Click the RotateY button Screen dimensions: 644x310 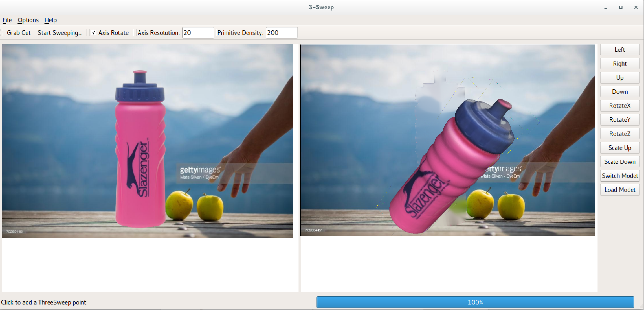click(620, 120)
